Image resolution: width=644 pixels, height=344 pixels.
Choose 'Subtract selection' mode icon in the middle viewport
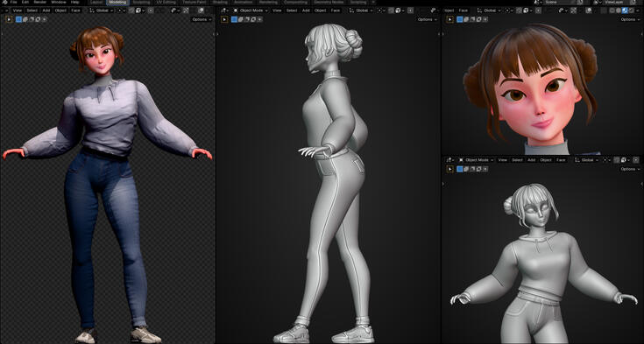point(247,19)
